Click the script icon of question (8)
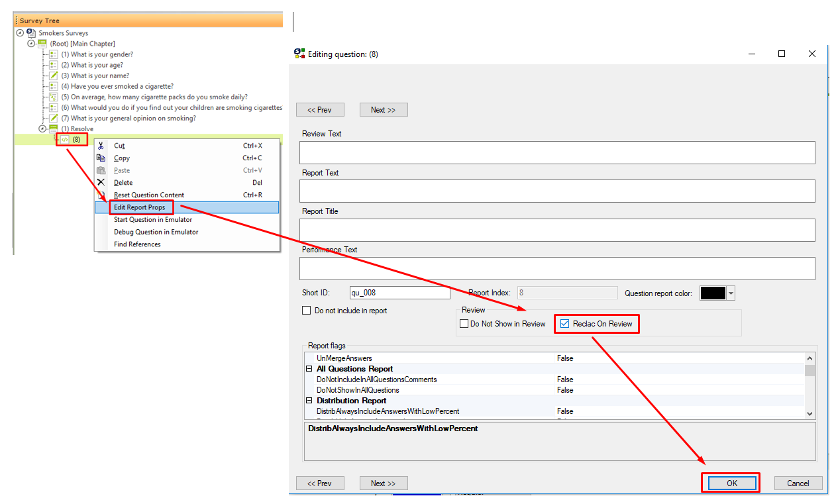The height and width of the screenshot is (504, 836). pyautogui.click(x=65, y=140)
